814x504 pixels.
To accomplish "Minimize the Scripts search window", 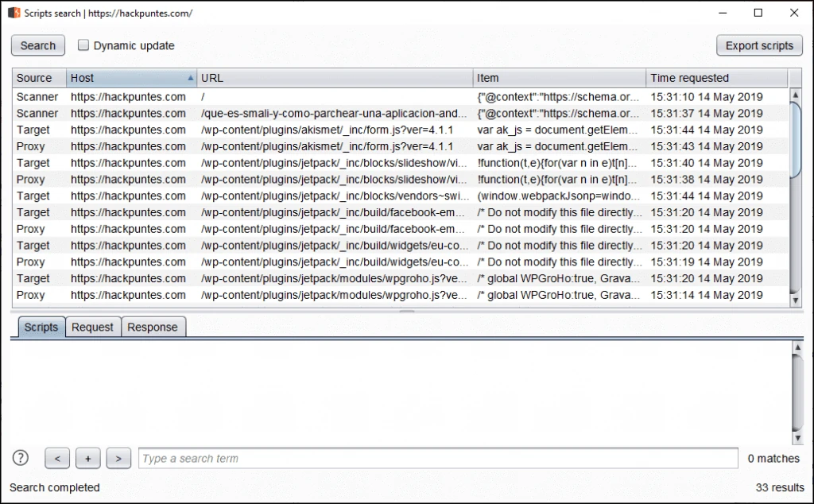I will tap(723, 13).
